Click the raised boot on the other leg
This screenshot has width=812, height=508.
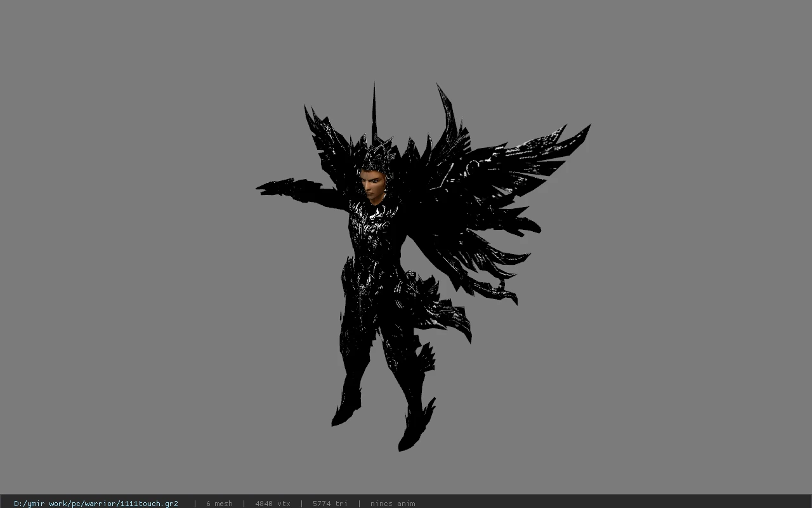click(x=416, y=425)
